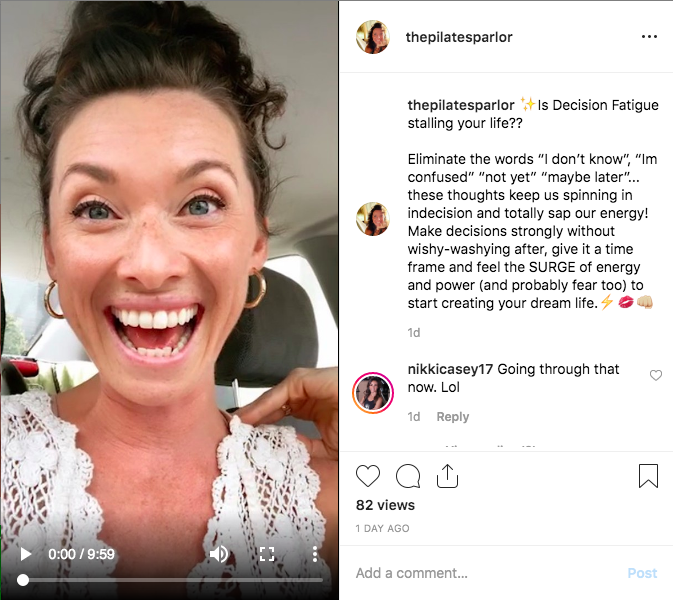673x600 pixels.
Task: Click the comment bubble icon
Action: click(x=408, y=476)
